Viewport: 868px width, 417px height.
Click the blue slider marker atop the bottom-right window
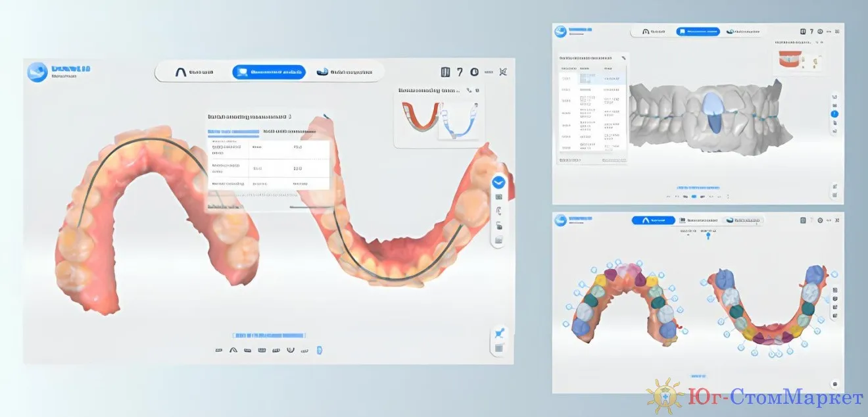pyautogui.click(x=708, y=237)
